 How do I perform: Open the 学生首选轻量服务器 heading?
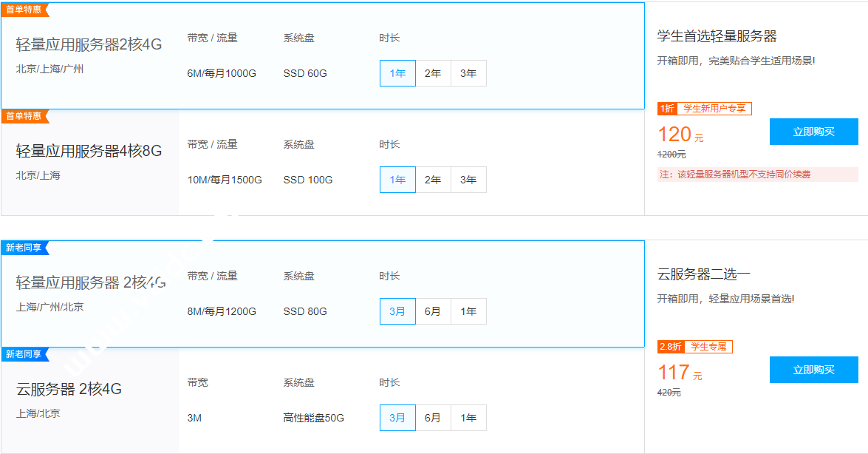pos(717,36)
